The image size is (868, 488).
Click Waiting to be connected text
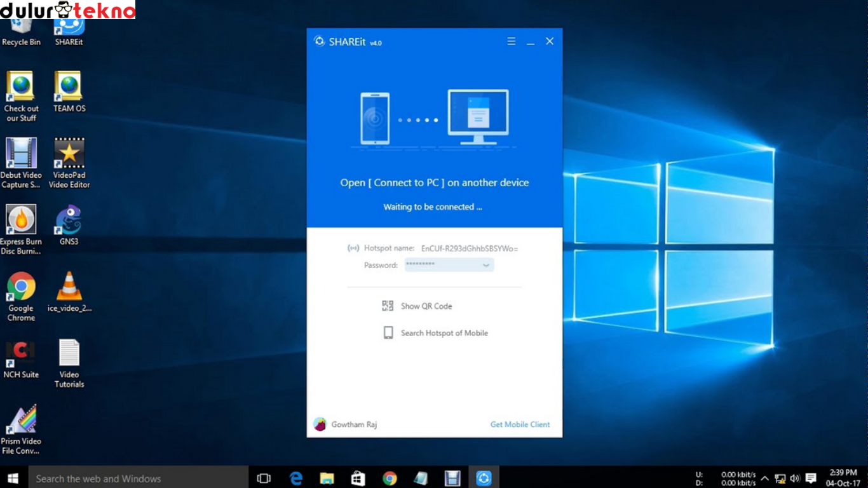point(433,207)
